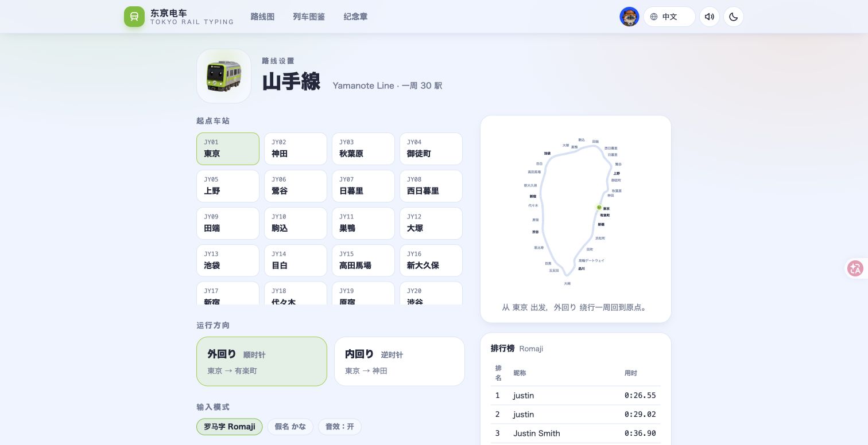Select JY05 上野 as starting station
The height and width of the screenshot is (445, 868).
(x=228, y=186)
